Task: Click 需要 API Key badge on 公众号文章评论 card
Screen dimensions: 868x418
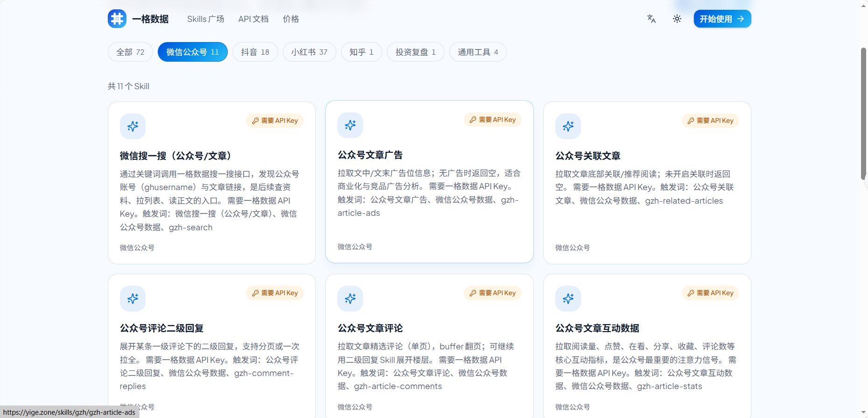Action: coord(493,293)
